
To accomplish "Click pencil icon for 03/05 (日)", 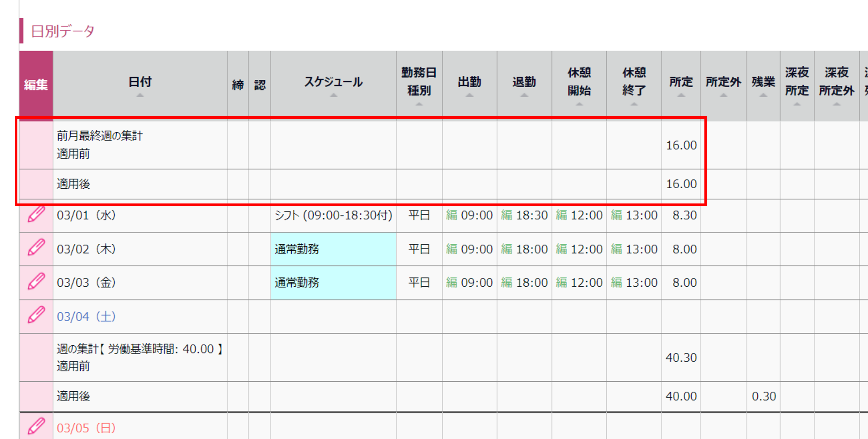I will pyautogui.click(x=36, y=426).
